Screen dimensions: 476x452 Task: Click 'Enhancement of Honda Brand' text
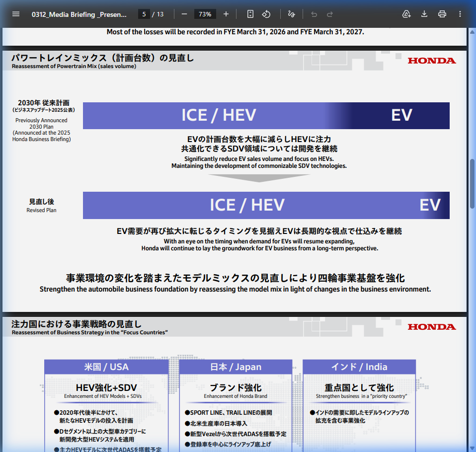pos(236,396)
